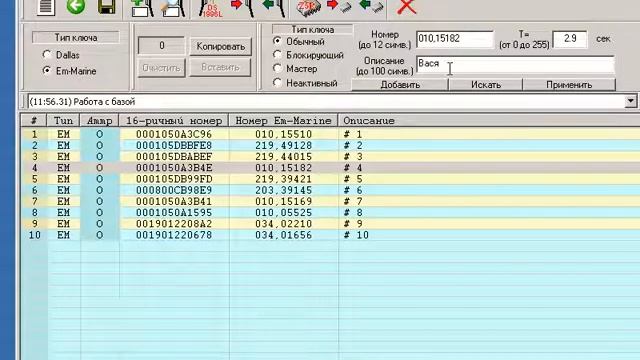Image resolution: width=640 pixels, height=360 pixels.
Task: Select hex number 000800CB98E9
Action: (174, 190)
